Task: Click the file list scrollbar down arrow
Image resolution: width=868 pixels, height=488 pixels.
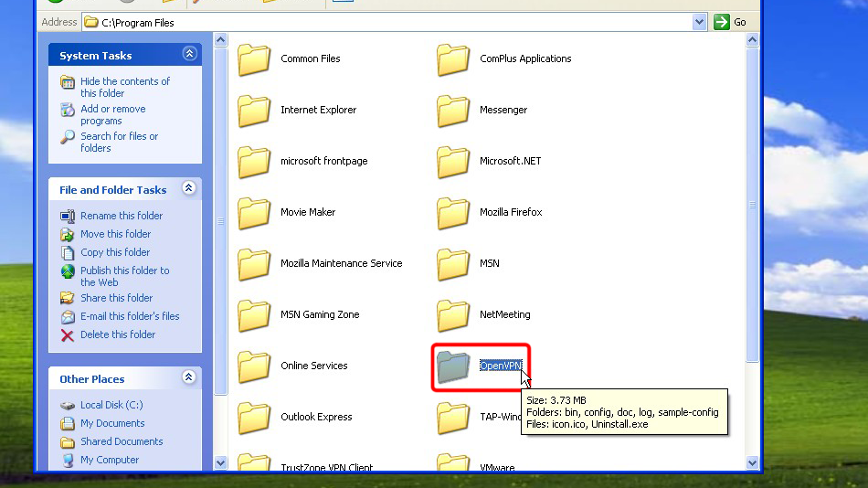Action: coord(753,462)
